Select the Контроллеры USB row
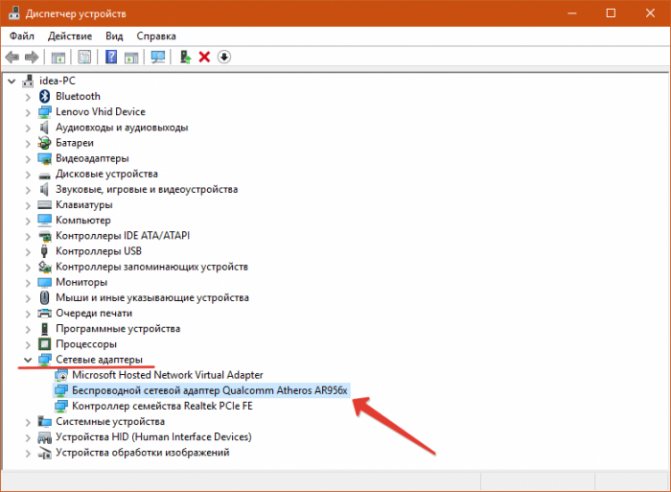 [98, 251]
